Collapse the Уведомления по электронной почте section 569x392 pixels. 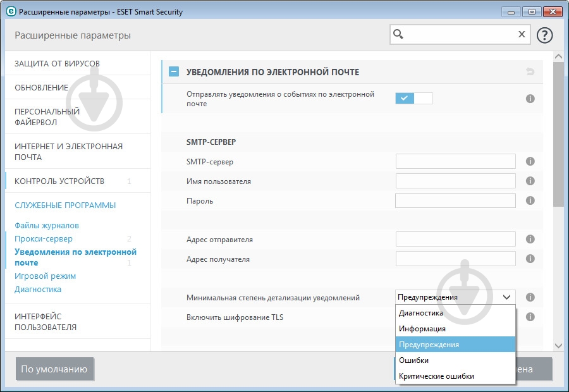pyautogui.click(x=173, y=71)
